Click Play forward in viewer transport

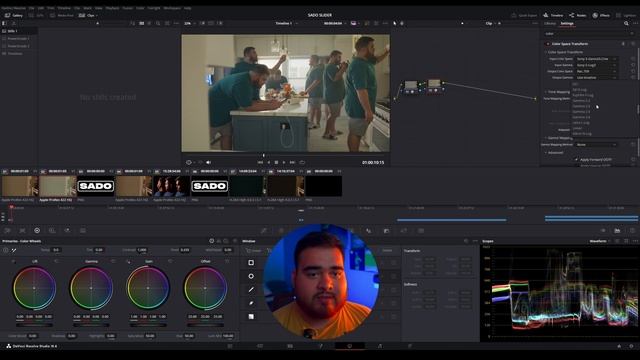[x=284, y=162]
